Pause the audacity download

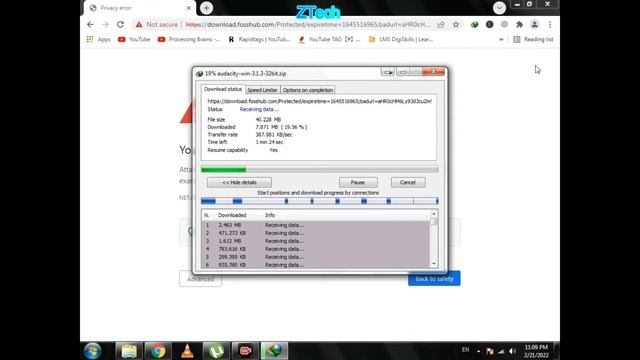(x=358, y=182)
